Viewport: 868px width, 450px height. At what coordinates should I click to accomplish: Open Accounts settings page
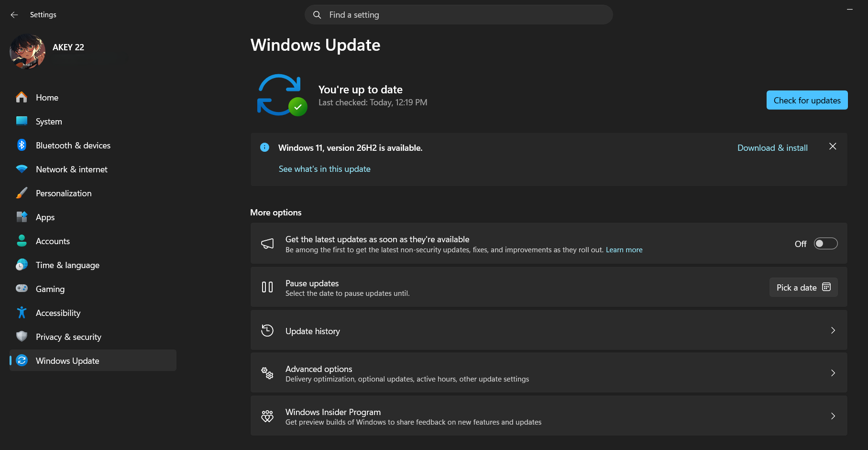[x=93, y=241]
